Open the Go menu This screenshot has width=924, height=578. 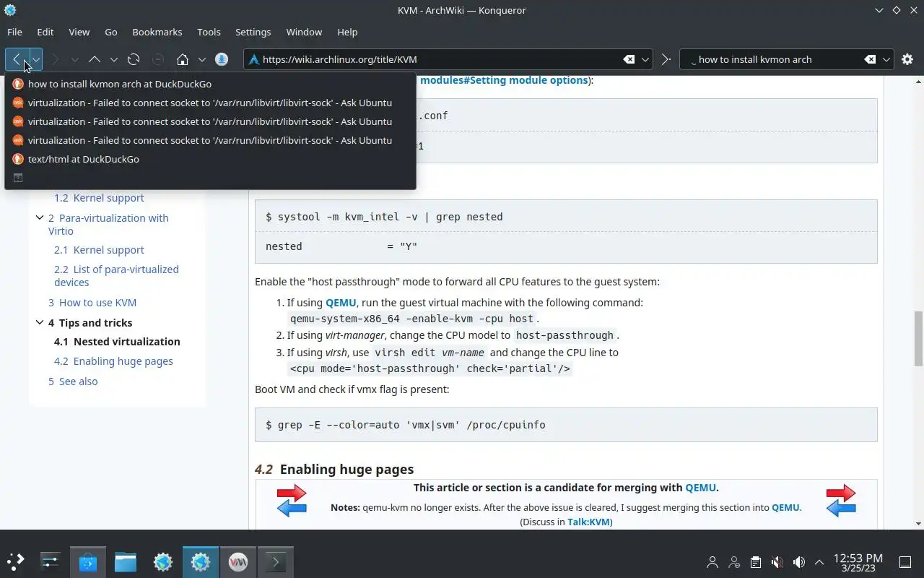click(x=111, y=32)
